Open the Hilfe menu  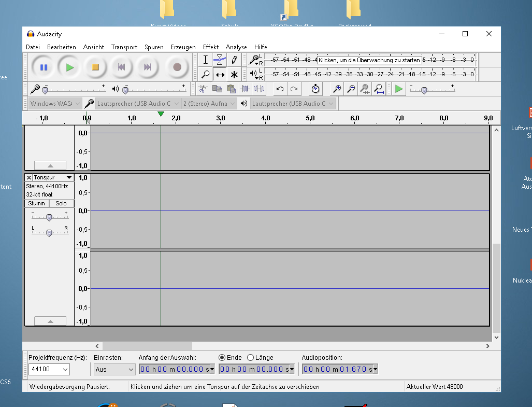261,47
